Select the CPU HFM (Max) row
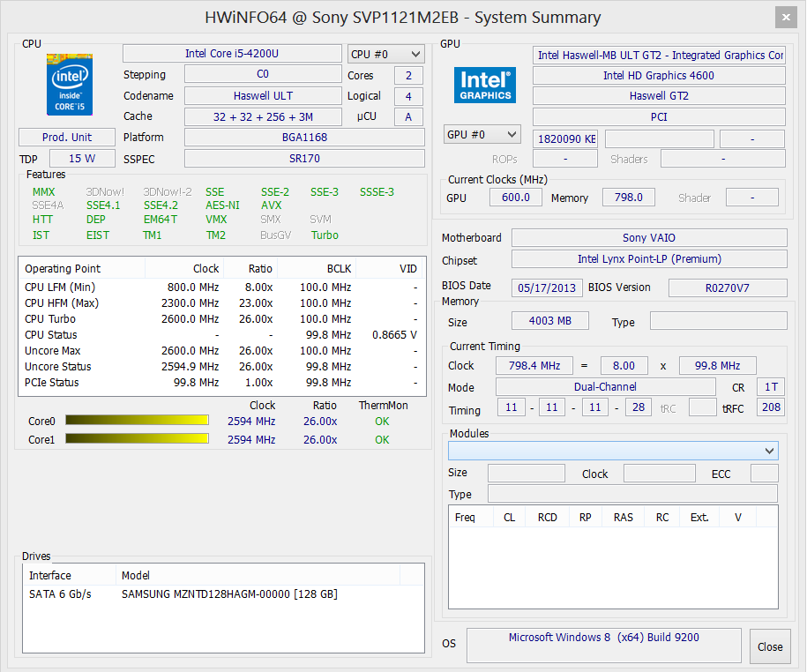The height and width of the screenshot is (672, 807). (222, 302)
